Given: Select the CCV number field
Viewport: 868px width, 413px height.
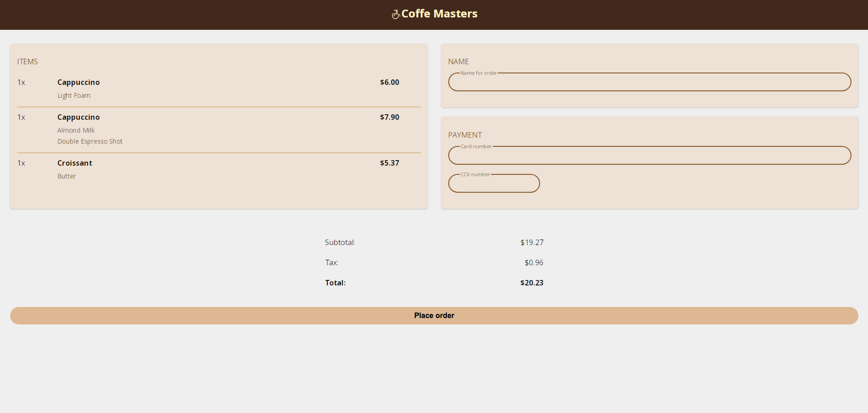Looking at the screenshot, I should [494, 183].
